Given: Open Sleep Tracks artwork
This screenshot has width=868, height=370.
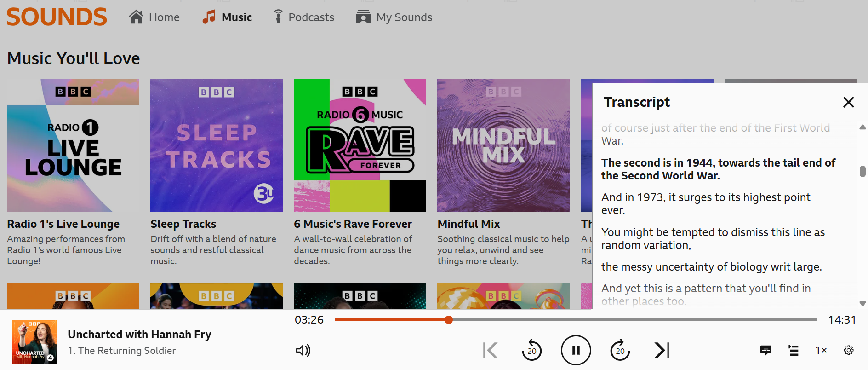Looking at the screenshot, I should pos(217,145).
